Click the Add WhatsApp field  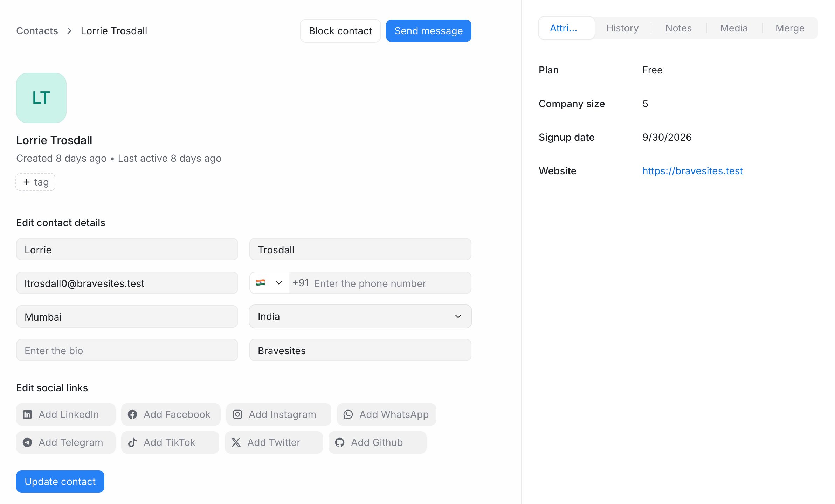point(387,414)
